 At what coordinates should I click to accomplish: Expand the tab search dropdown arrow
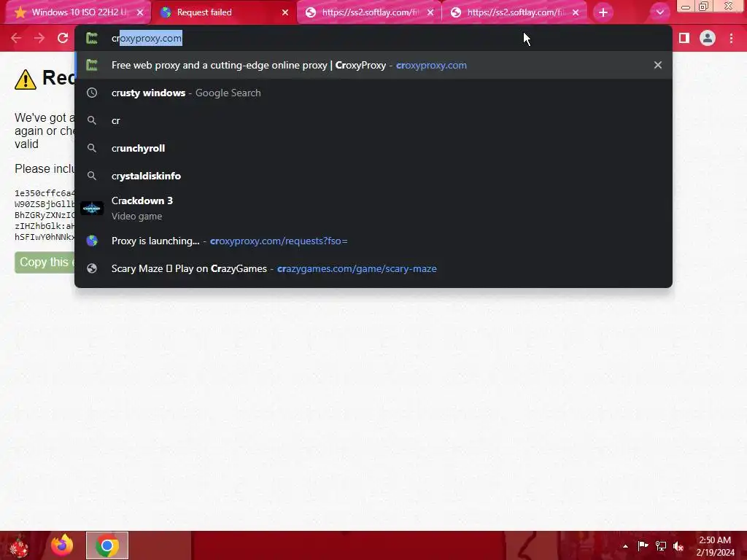click(x=659, y=12)
